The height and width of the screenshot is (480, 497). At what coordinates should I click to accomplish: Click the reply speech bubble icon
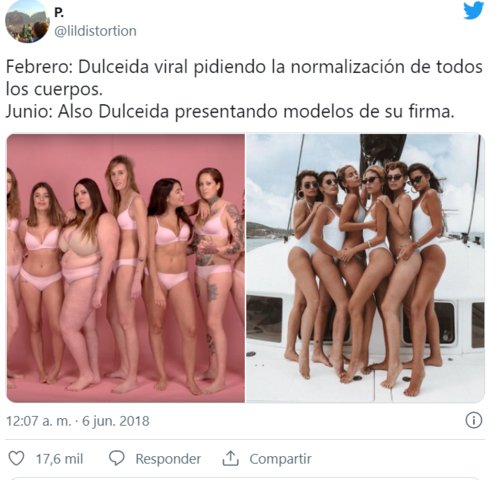coord(117,458)
